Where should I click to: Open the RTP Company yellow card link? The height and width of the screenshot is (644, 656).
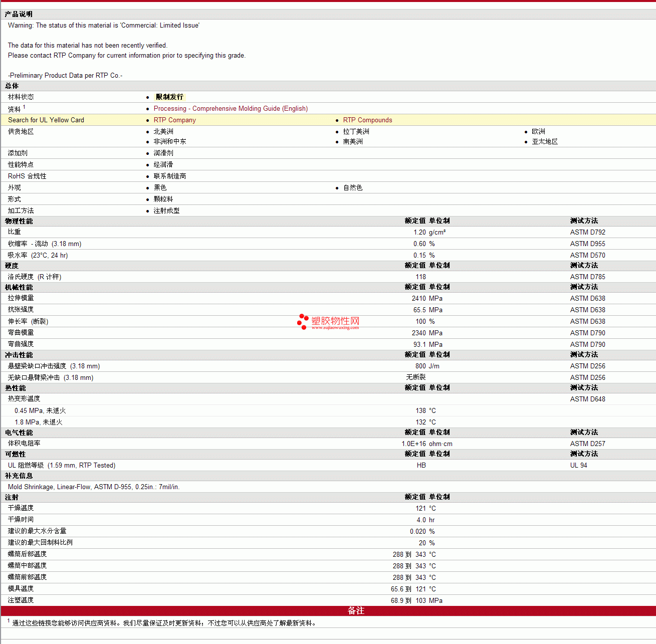pyautogui.click(x=175, y=120)
